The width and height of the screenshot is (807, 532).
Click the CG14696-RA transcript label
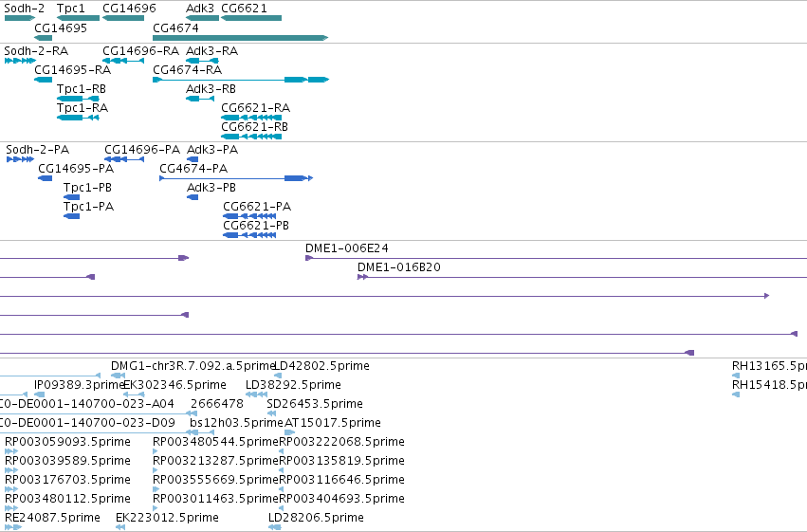pos(141,51)
